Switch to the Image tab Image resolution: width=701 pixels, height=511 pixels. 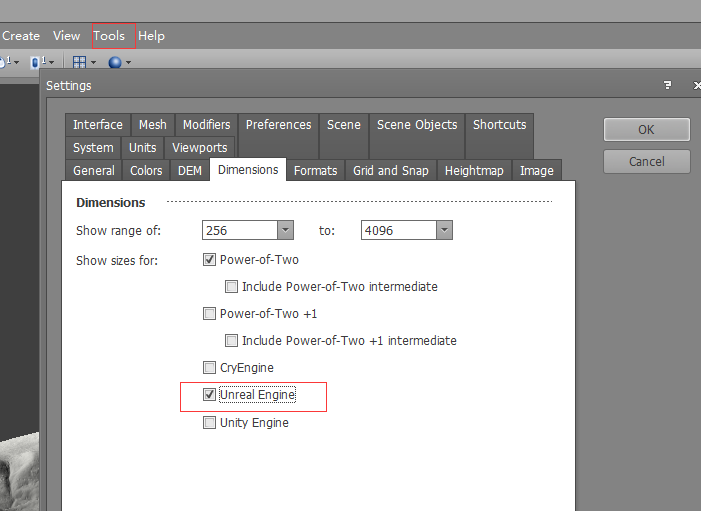click(536, 171)
